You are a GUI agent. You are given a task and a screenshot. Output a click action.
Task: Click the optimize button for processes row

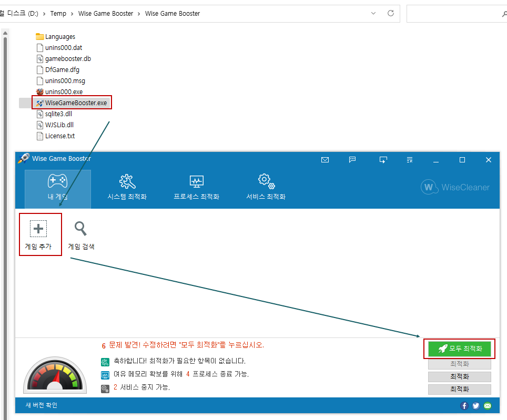tap(460, 376)
